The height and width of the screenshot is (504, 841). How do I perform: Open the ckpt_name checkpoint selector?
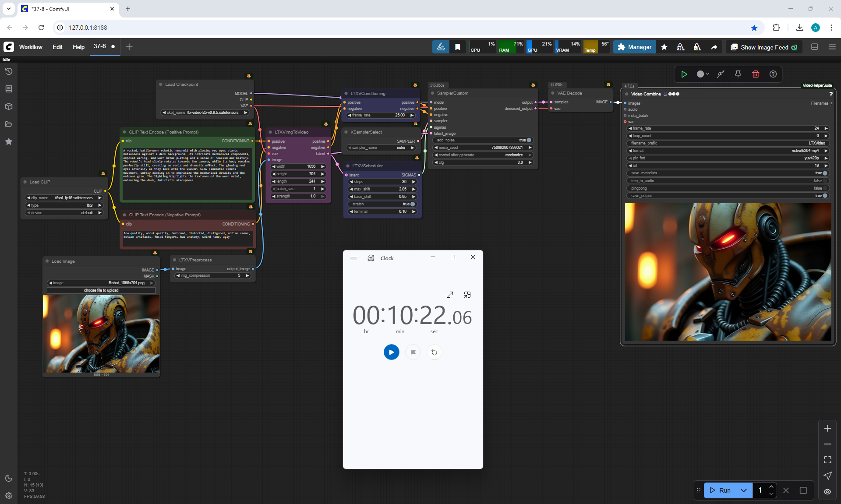(x=205, y=113)
